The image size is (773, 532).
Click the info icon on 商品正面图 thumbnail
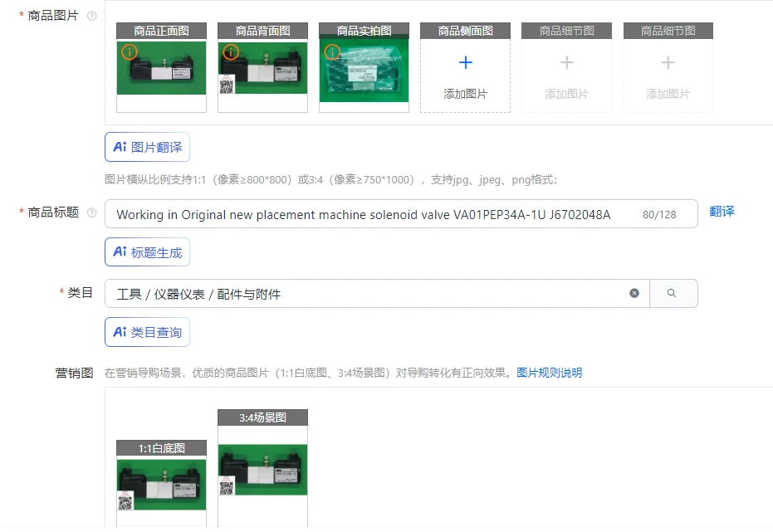pos(130,51)
